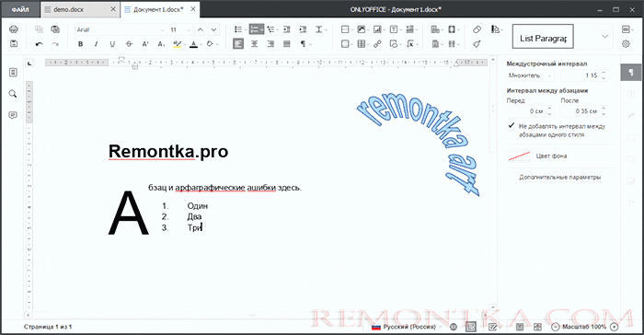Increase paragraph indent
The height and width of the screenshot is (335, 644).
tap(303, 29)
